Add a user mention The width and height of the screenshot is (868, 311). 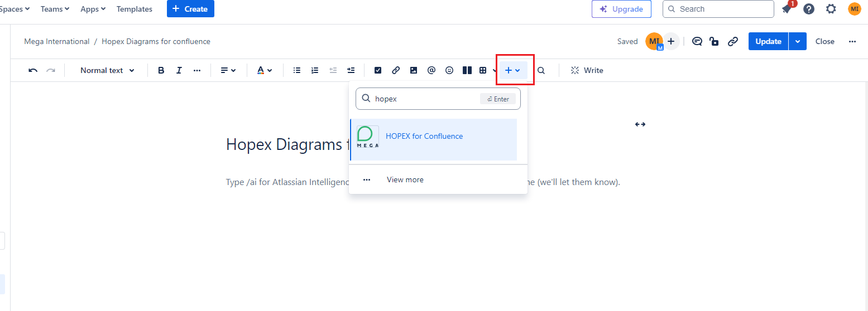click(431, 70)
